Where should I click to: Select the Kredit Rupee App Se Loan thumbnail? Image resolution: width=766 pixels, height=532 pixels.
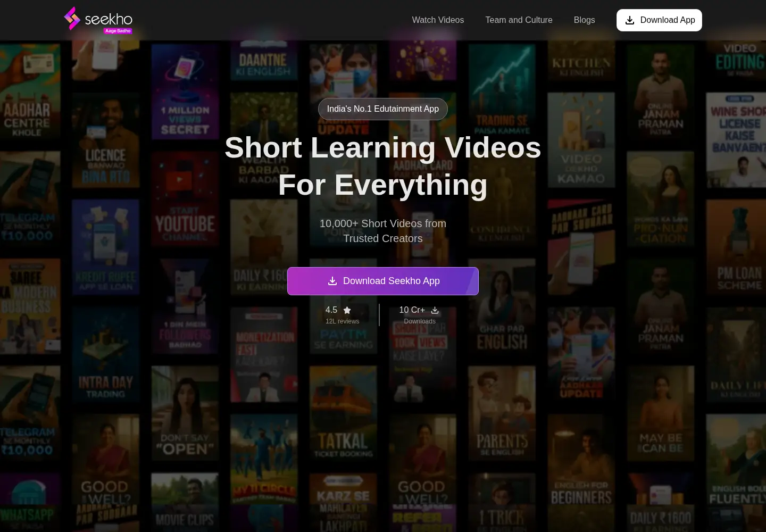pyautogui.click(x=106, y=247)
